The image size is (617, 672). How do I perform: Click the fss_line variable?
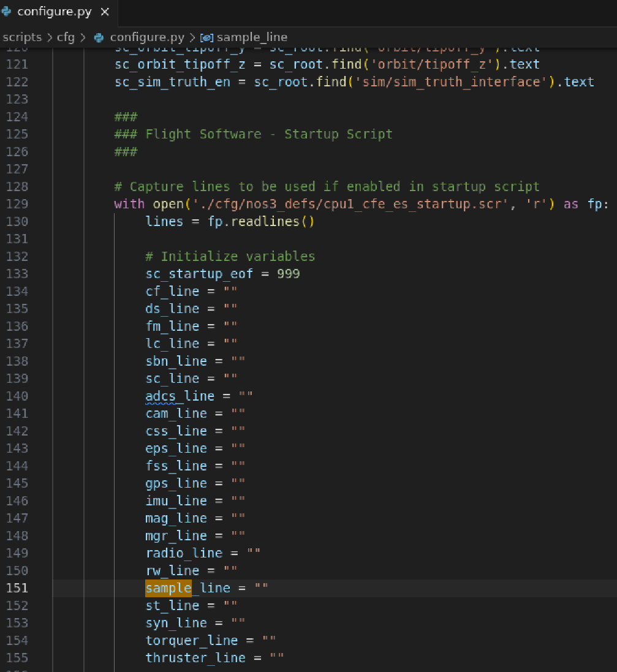coord(176,466)
